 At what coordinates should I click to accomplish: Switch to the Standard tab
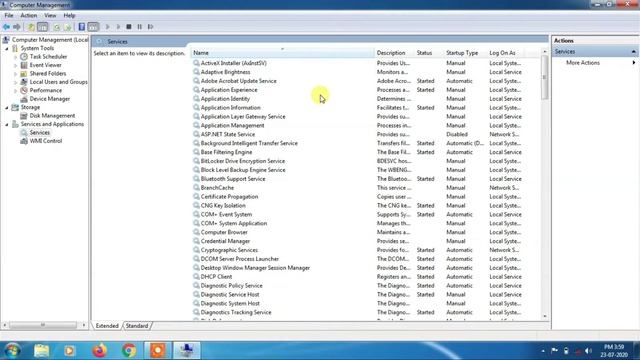click(137, 326)
